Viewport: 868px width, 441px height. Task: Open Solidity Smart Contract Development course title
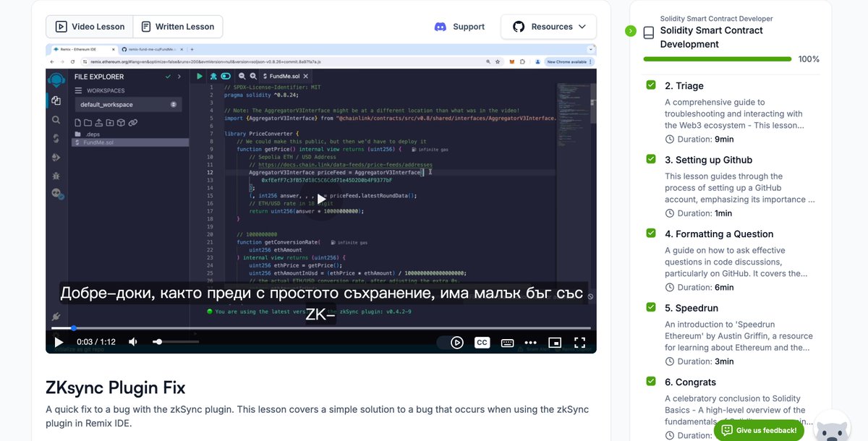tap(712, 38)
